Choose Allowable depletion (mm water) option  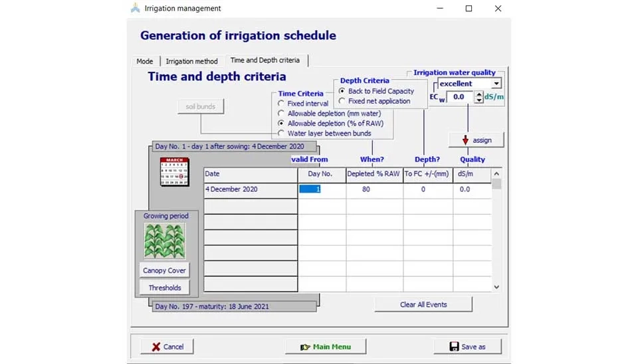point(282,114)
